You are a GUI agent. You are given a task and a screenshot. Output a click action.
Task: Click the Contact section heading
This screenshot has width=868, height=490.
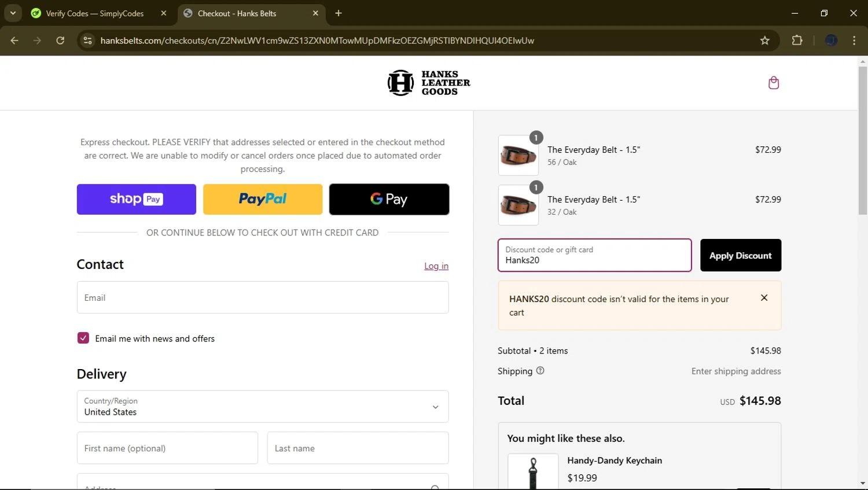[100, 264]
